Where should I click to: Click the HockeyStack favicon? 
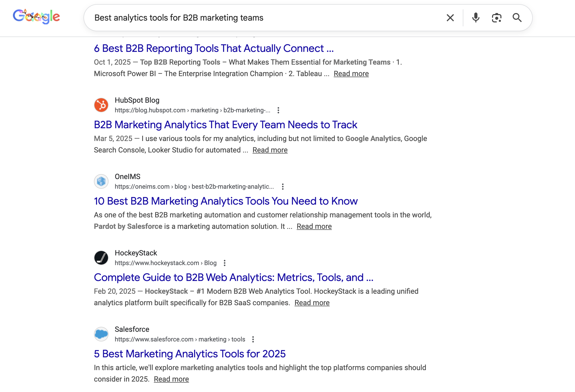pos(101,258)
